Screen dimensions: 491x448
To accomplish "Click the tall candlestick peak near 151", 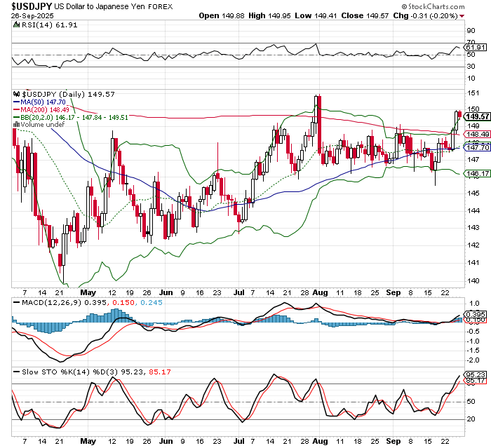I will [318, 98].
